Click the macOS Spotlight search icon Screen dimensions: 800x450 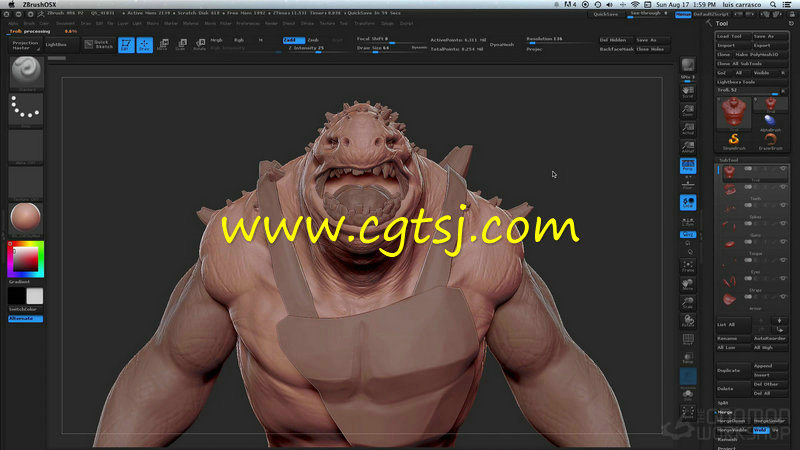[773, 5]
